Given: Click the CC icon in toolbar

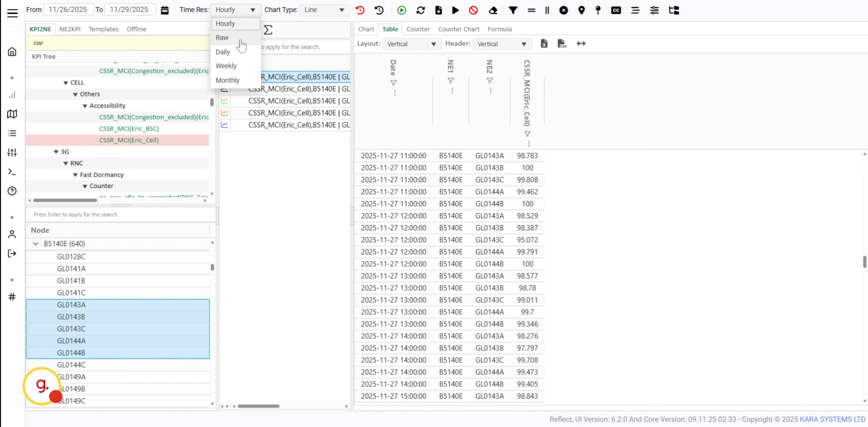Looking at the screenshot, I should coord(616,10).
